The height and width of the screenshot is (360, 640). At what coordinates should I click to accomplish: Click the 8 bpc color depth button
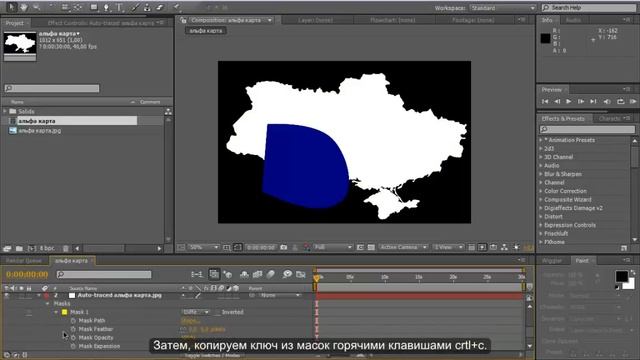click(47, 248)
